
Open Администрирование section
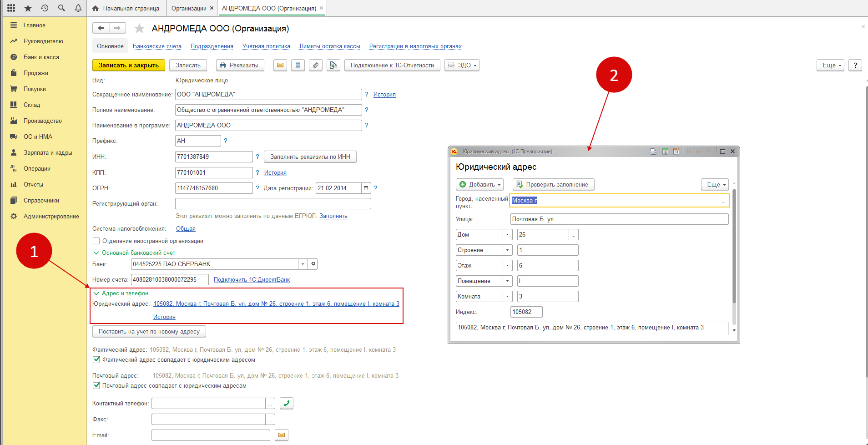point(51,217)
